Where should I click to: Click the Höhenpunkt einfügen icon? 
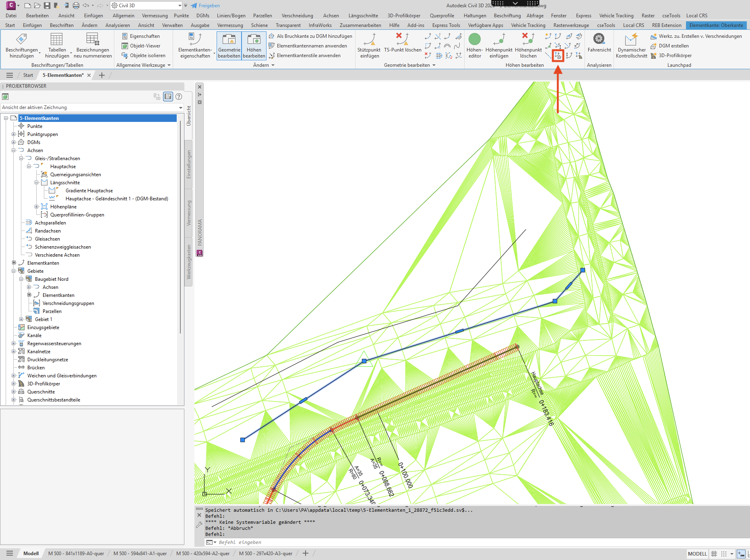499,39
